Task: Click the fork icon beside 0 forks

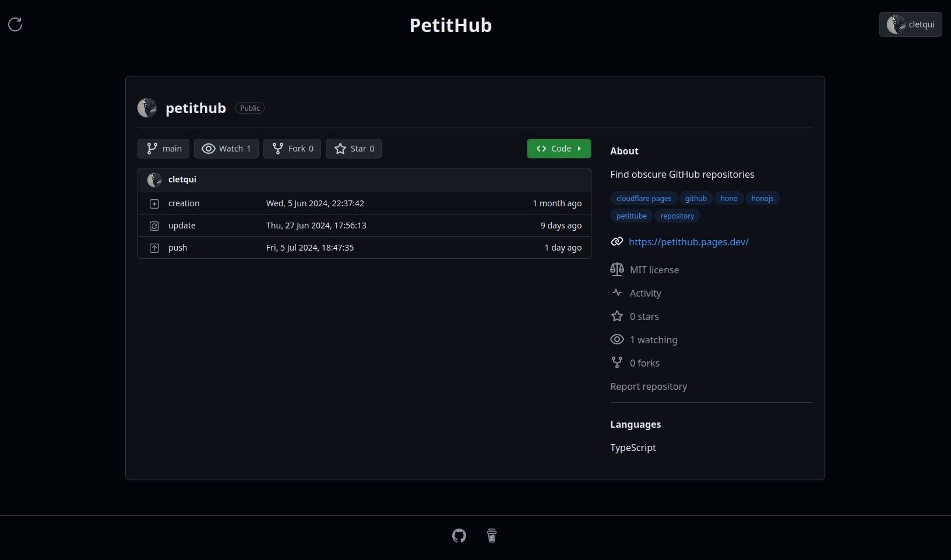Action: point(617,362)
